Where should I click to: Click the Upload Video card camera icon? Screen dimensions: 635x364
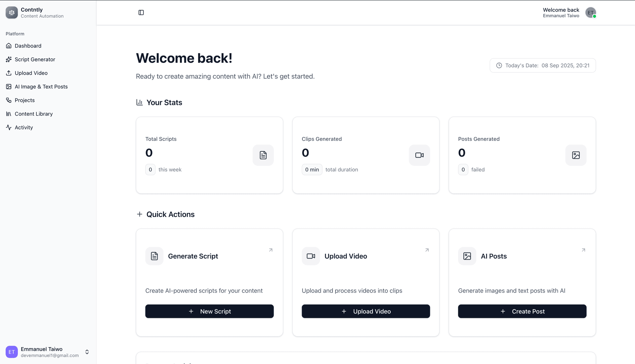coord(311,256)
